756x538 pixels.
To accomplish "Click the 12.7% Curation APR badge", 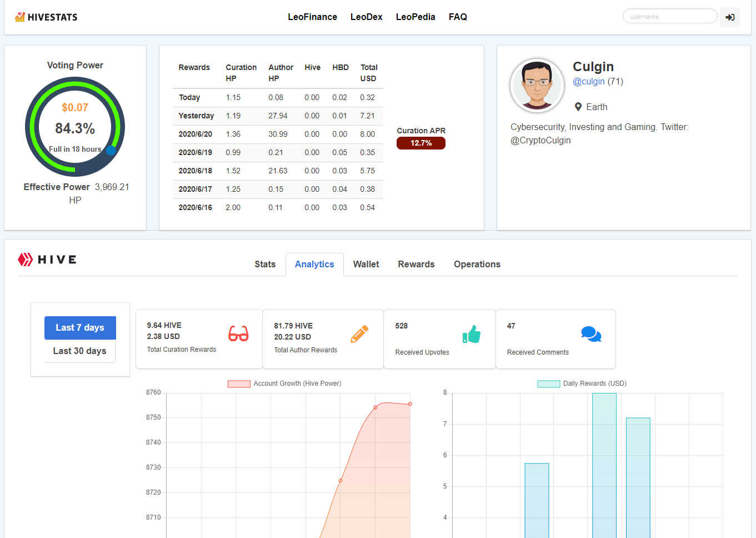I will [421, 143].
